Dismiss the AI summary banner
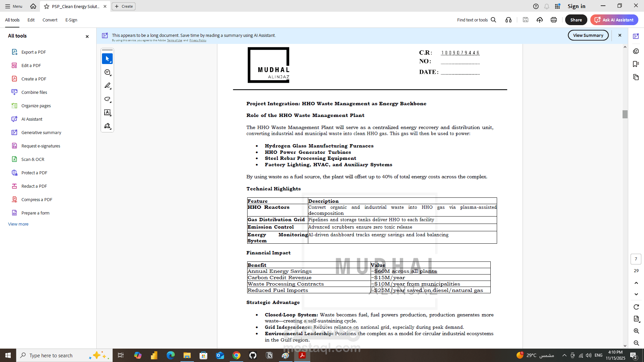The height and width of the screenshot is (362, 644). [620, 35]
